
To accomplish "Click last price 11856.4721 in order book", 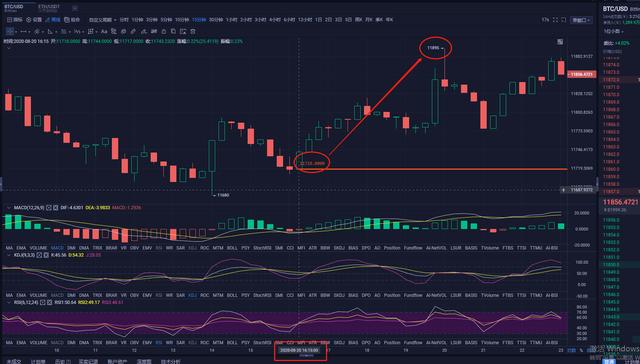I will (x=620, y=202).
